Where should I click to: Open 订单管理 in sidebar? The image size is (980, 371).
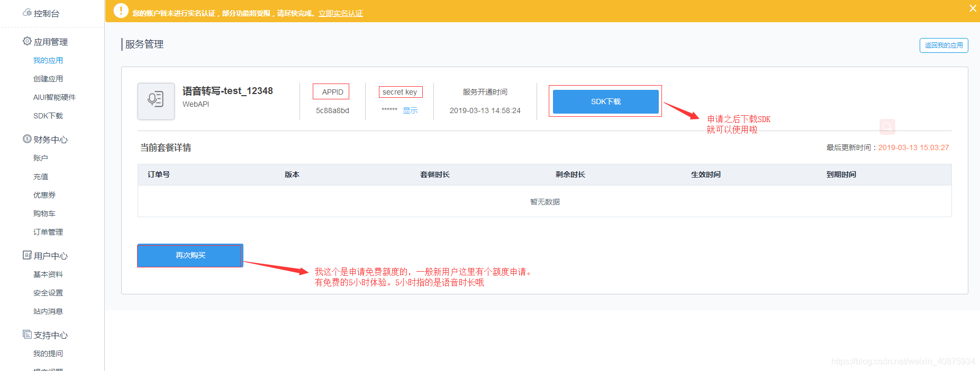[x=48, y=232]
